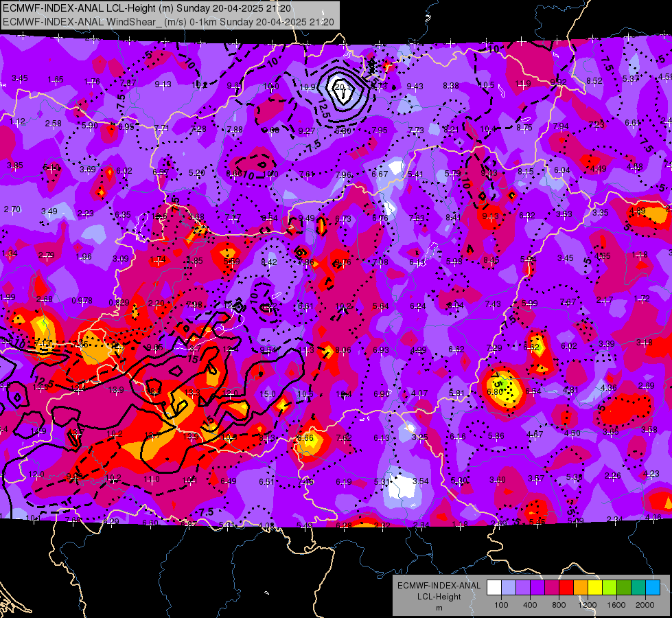Click the light lavender legend swatch

tap(509, 588)
